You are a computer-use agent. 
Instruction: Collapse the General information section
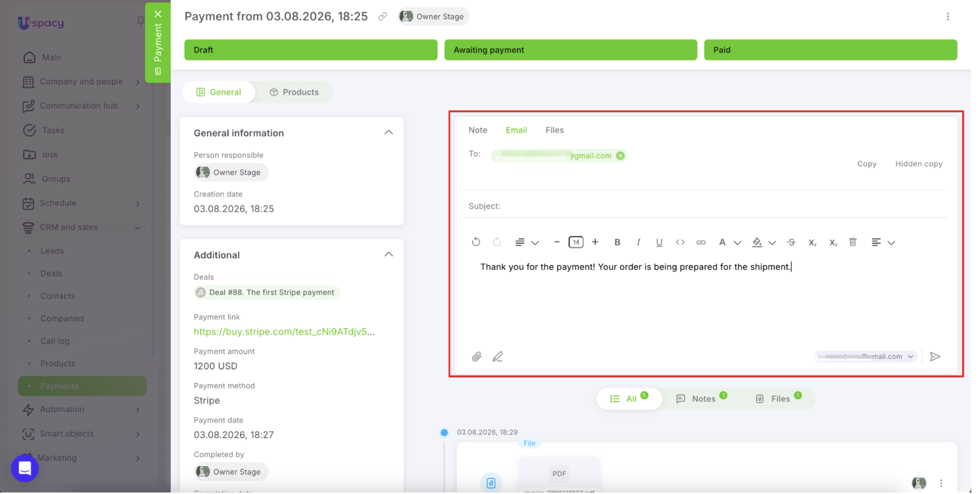(388, 133)
